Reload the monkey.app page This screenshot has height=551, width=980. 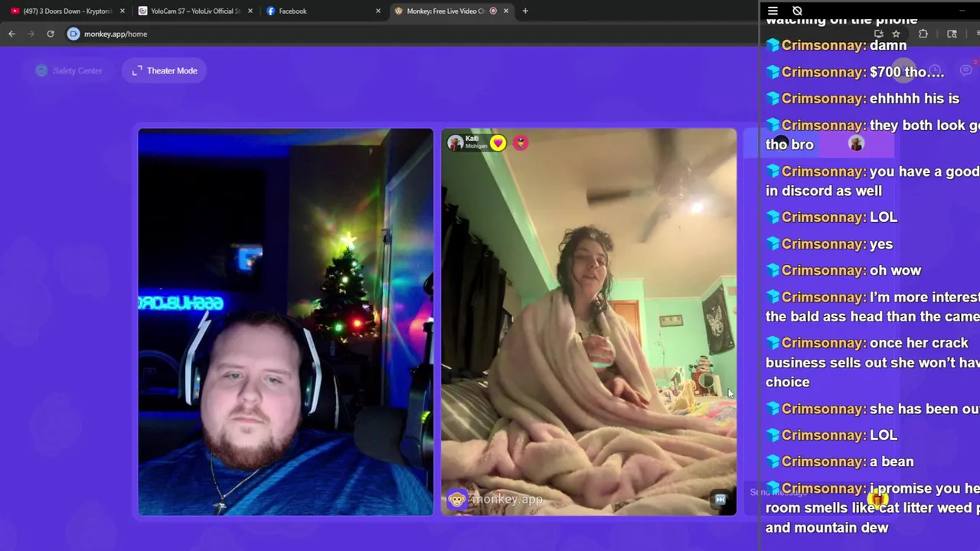pyautogui.click(x=51, y=34)
